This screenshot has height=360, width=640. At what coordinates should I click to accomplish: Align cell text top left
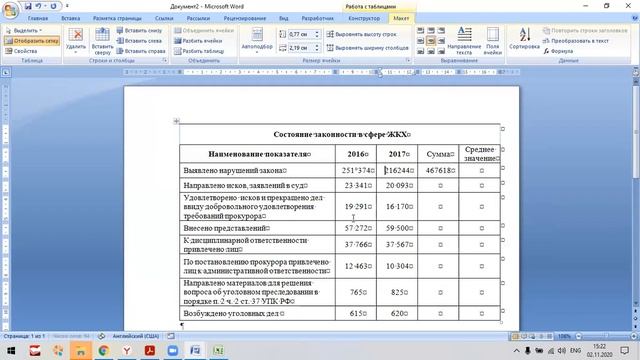[x=421, y=31]
